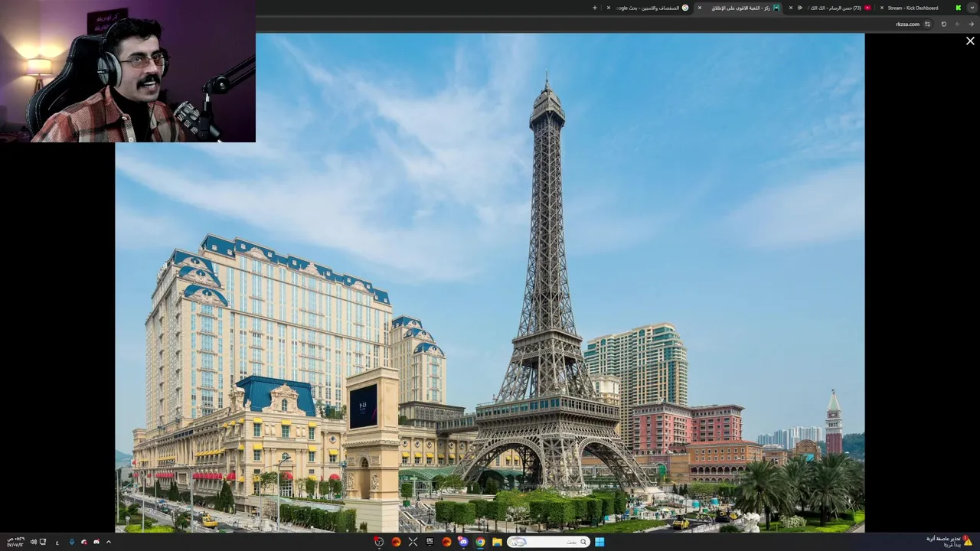The width and height of the screenshot is (980, 551).
Task: Open Google Chrome from the taskbar
Action: pos(480,542)
